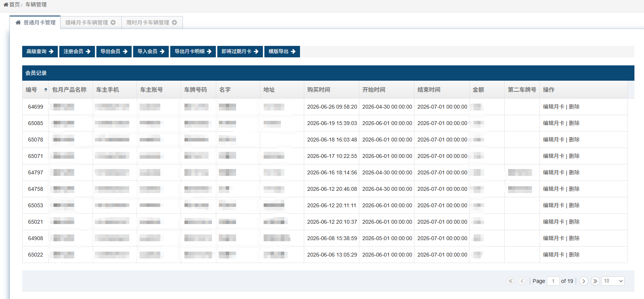Select record number 64908 cell

(x=36, y=238)
